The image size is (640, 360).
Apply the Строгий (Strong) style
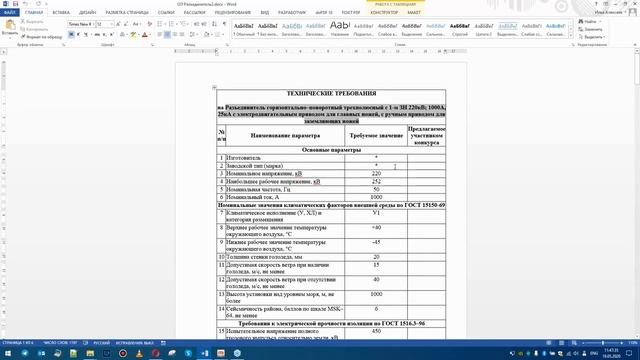(x=460, y=29)
